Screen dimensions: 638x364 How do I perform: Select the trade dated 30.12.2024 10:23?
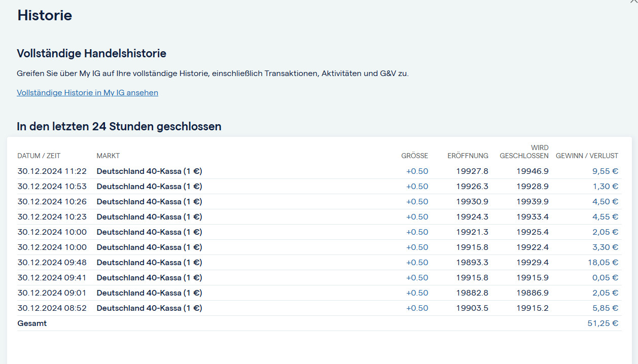pos(52,217)
